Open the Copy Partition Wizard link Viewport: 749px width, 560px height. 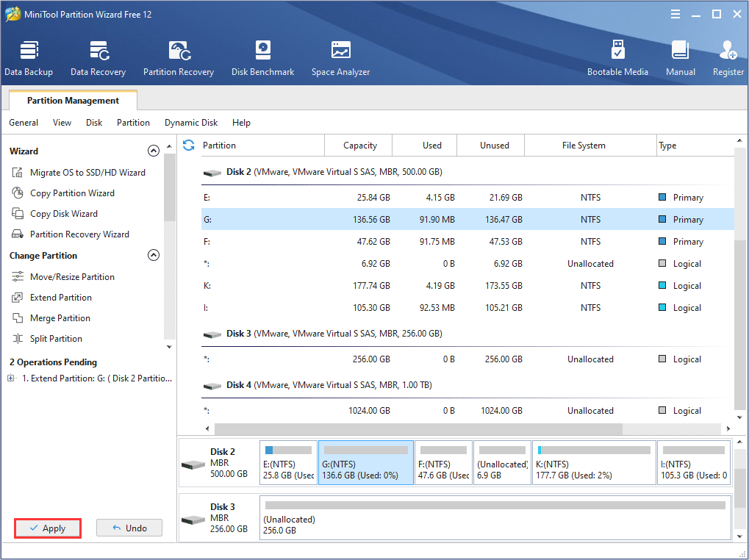(x=72, y=193)
